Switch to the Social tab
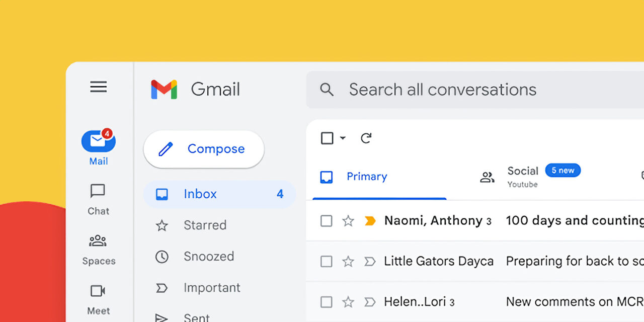This screenshot has width=644, height=322. coord(523,171)
